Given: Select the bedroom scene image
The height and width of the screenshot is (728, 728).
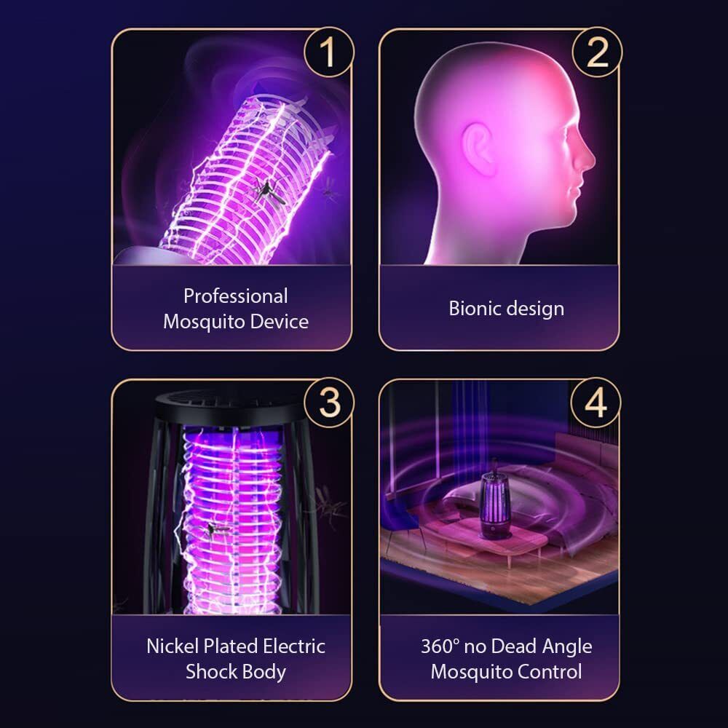Looking at the screenshot, I should (499, 498).
